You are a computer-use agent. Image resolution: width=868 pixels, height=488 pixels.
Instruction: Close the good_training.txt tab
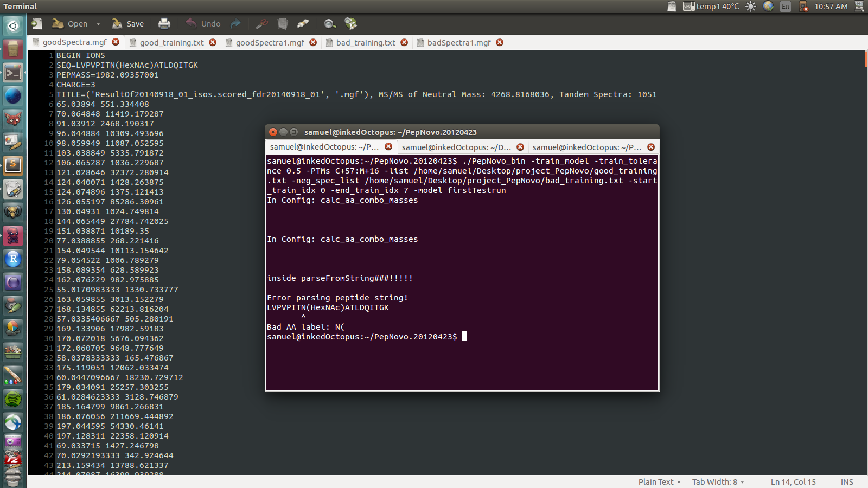pos(213,43)
